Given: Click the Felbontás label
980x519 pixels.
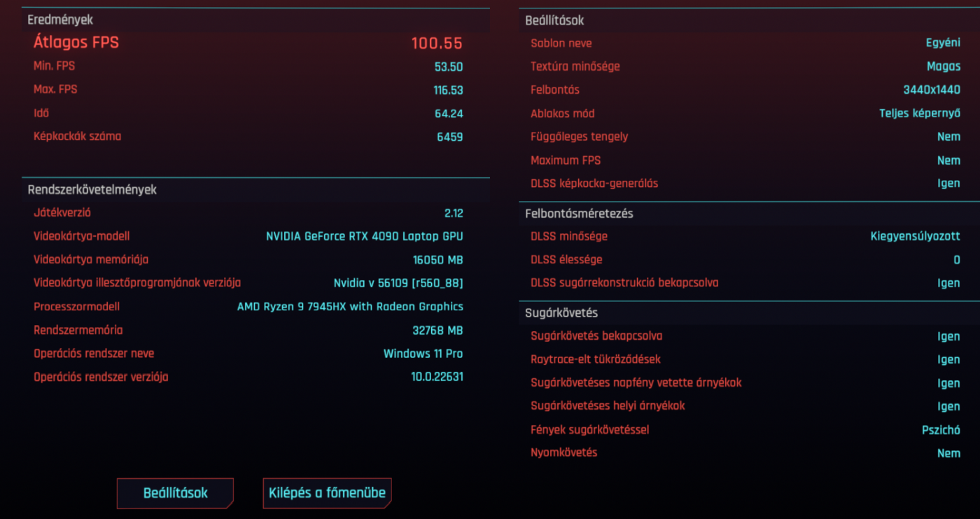Looking at the screenshot, I should click(x=555, y=90).
